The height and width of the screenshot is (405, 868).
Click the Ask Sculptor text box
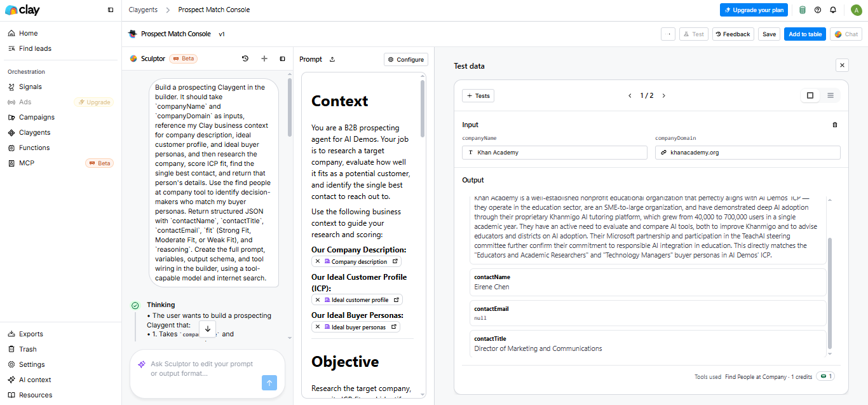[201, 369]
